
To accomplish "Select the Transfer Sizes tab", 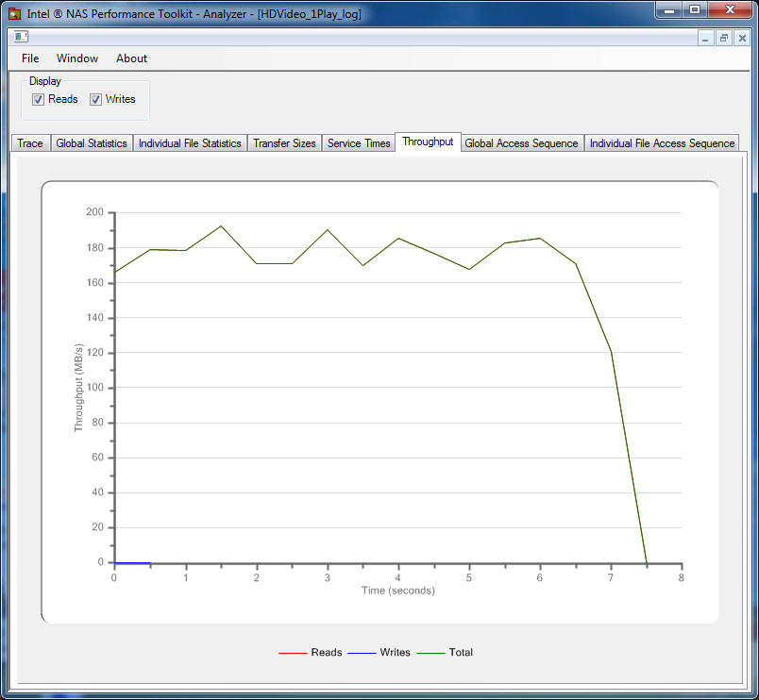I will (284, 143).
